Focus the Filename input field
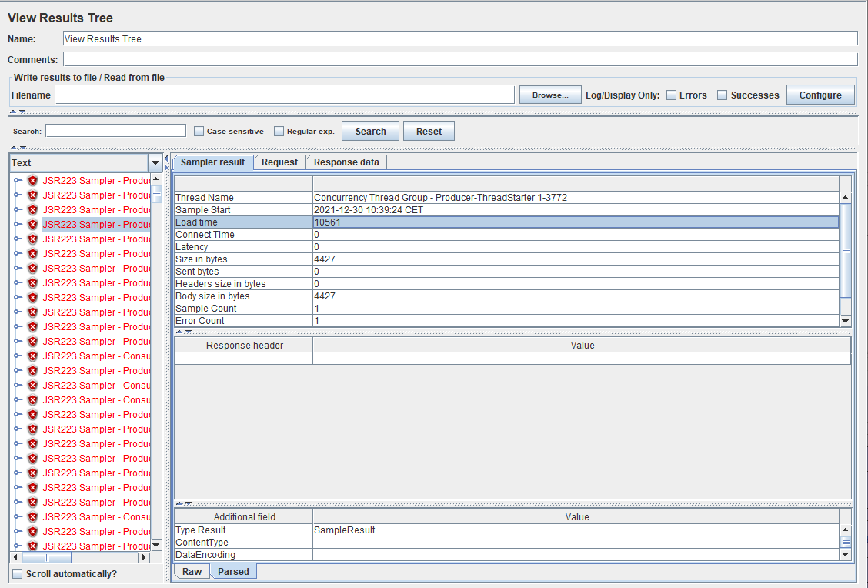Screen dimensions: 868x588 (285, 95)
